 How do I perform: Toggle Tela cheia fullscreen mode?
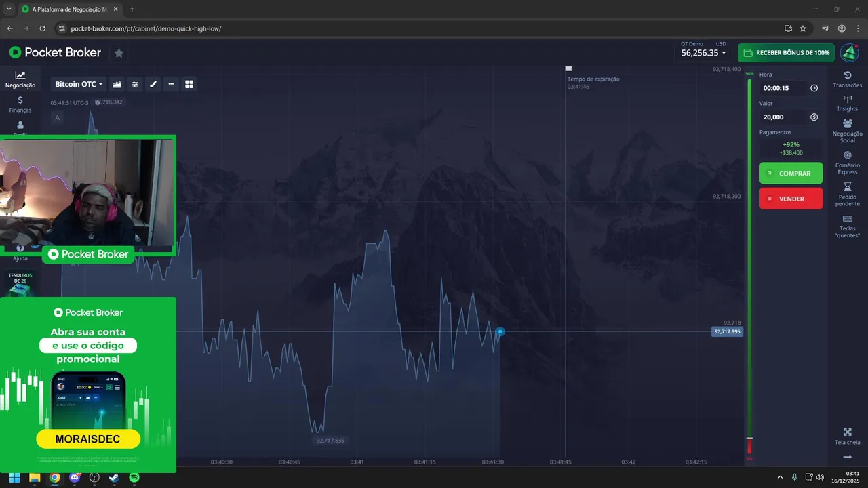(847, 436)
